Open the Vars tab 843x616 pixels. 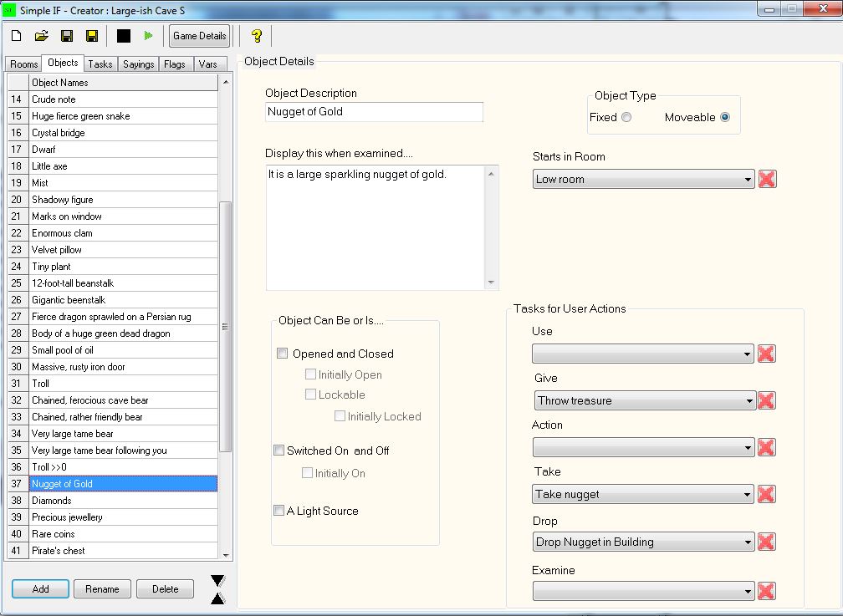pyautogui.click(x=208, y=64)
